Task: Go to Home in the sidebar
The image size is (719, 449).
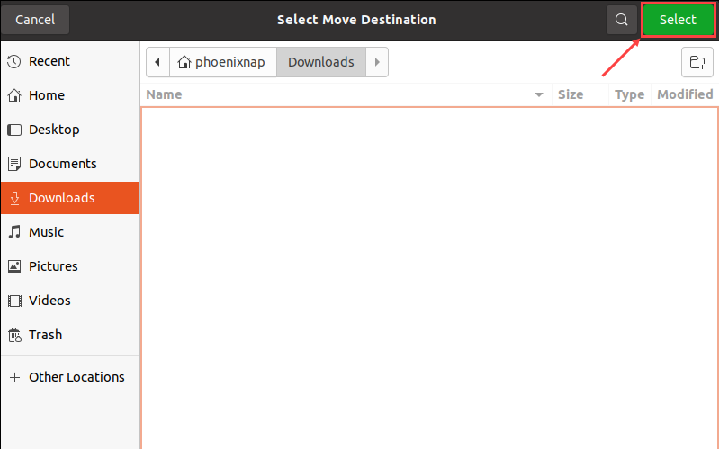Action: click(46, 96)
